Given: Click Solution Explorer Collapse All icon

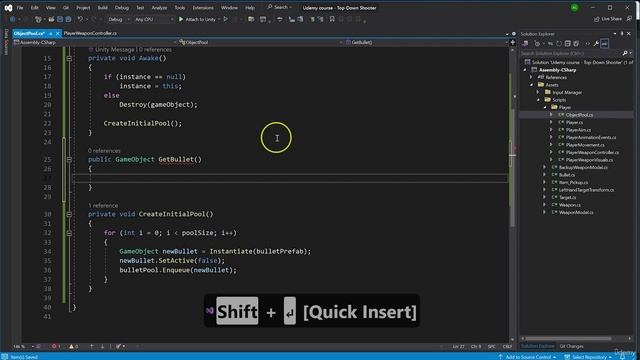Looking at the screenshot, I should 567,44.
